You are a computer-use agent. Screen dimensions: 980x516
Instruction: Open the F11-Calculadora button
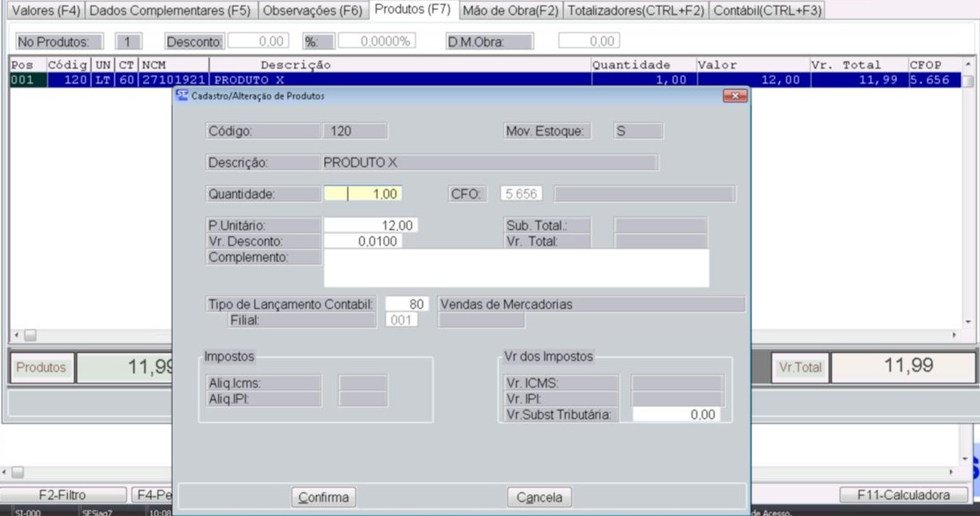point(904,495)
